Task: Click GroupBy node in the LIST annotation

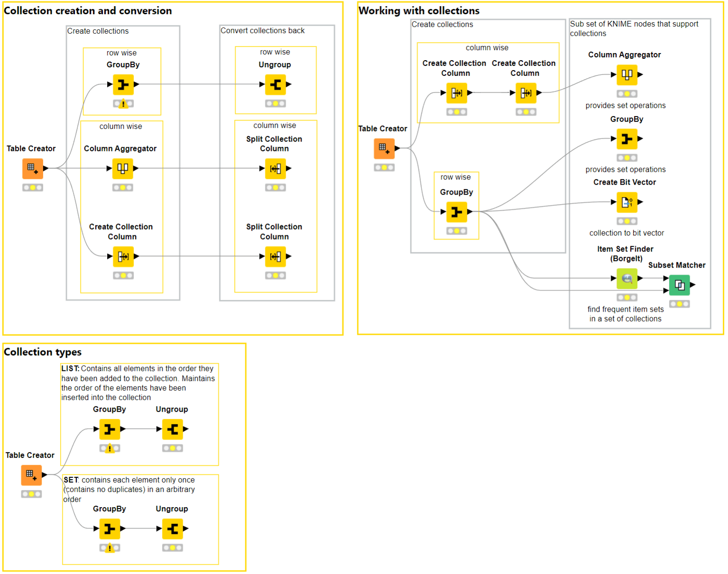Action: (109, 429)
